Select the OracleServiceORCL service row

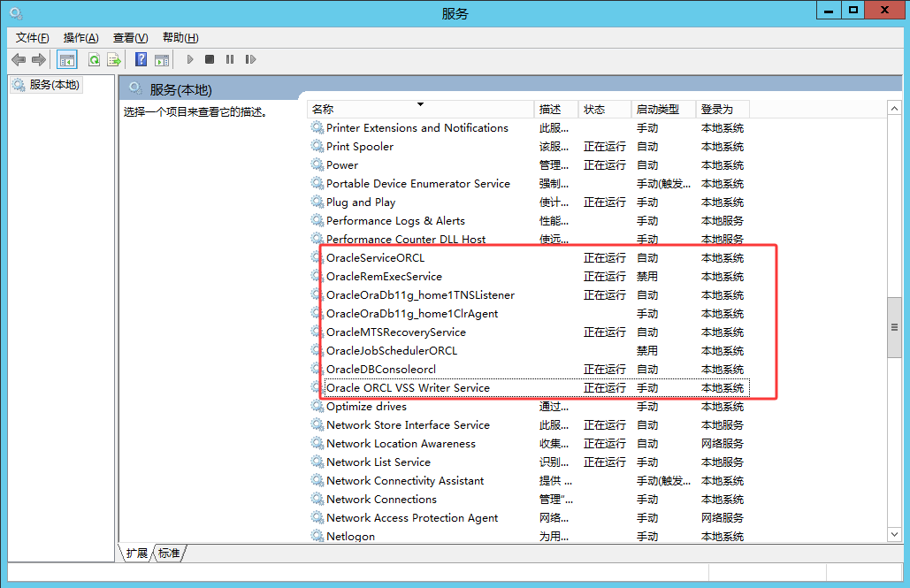529,257
